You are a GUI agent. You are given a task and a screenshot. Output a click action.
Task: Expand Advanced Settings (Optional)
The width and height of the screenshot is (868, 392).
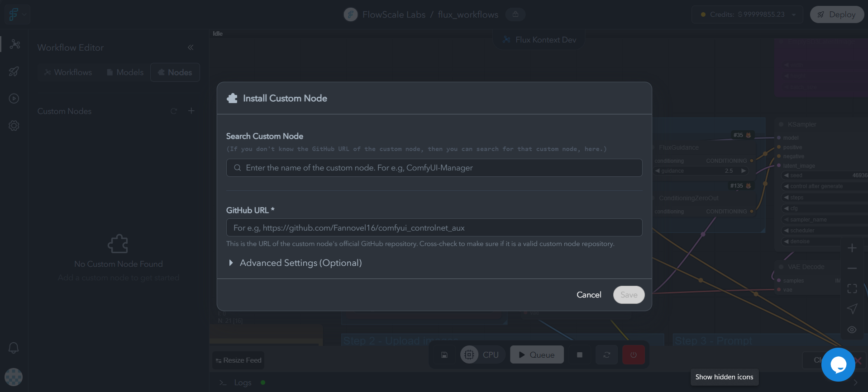296,263
